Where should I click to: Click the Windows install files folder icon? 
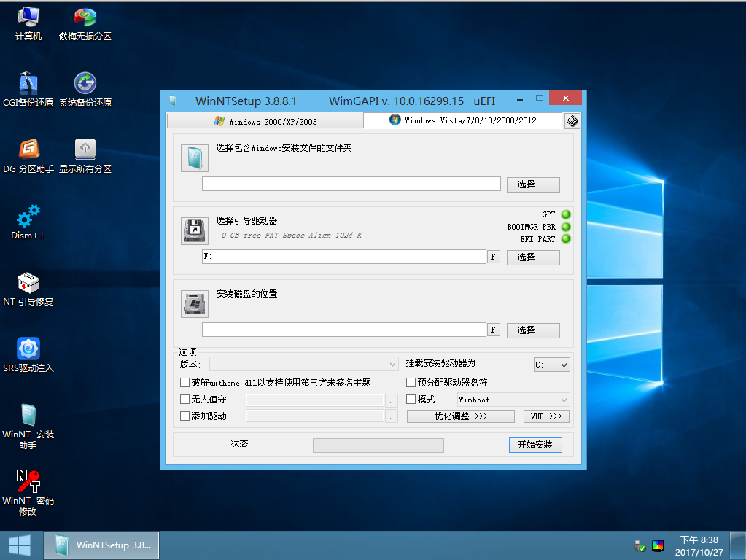pyautogui.click(x=195, y=158)
